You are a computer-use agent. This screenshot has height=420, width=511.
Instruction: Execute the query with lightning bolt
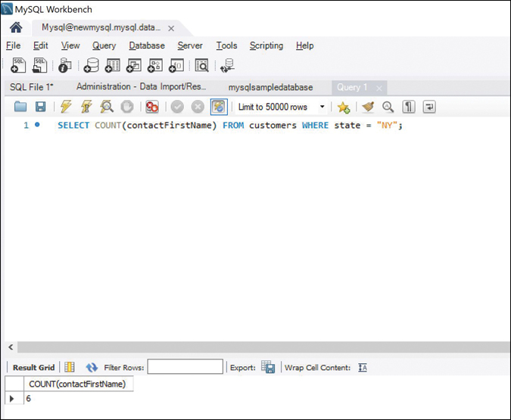(x=66, y=107)
